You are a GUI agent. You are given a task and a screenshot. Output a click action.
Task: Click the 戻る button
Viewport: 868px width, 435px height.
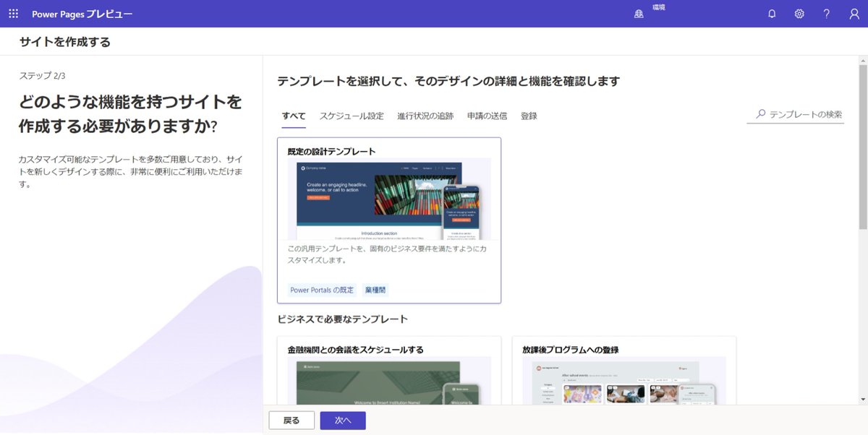(x=292, y=420)
